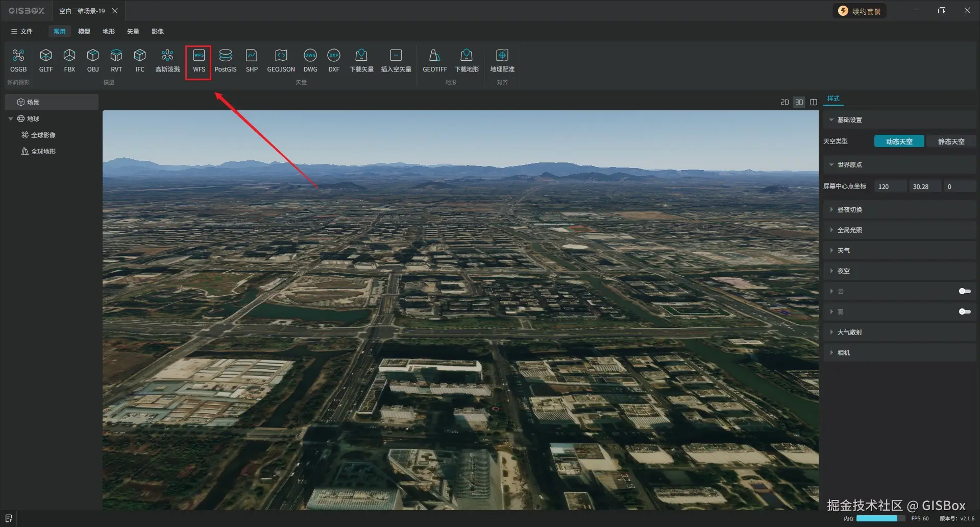The width and height of the screenshot is (980, 527).
Task: Close the 空白三维场景-19 scene tab
Action: [115, 11]
